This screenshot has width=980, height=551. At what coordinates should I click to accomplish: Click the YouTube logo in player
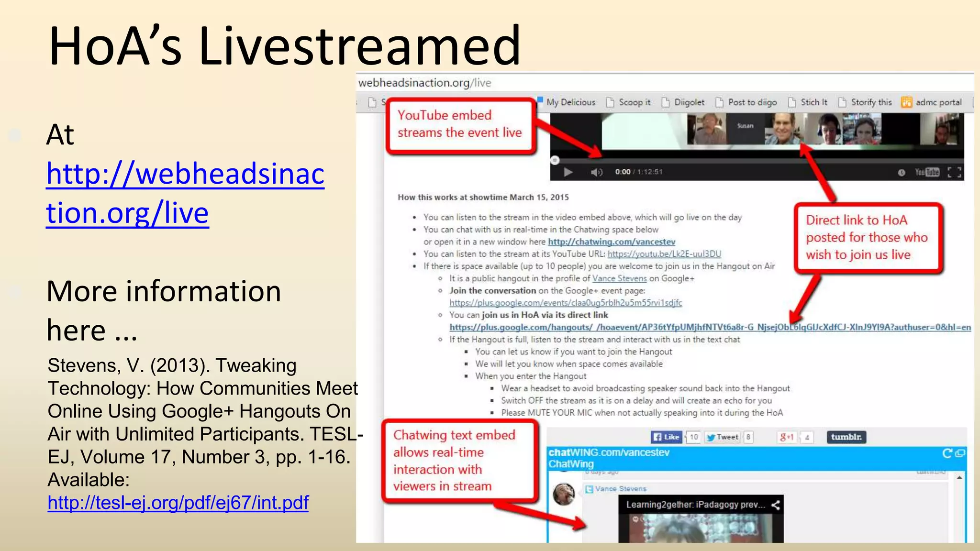[x=927, y=172]
